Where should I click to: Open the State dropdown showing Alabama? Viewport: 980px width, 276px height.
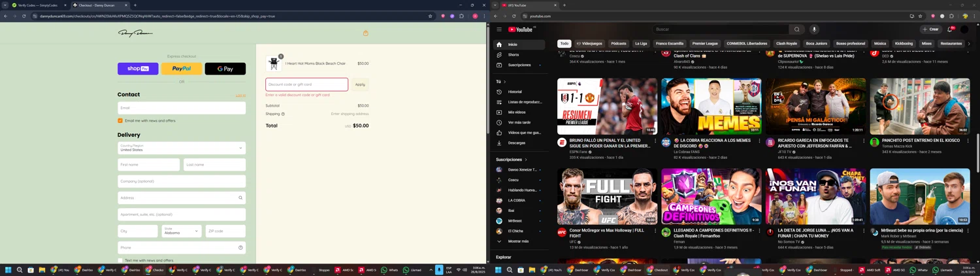(x=181, y=231)
